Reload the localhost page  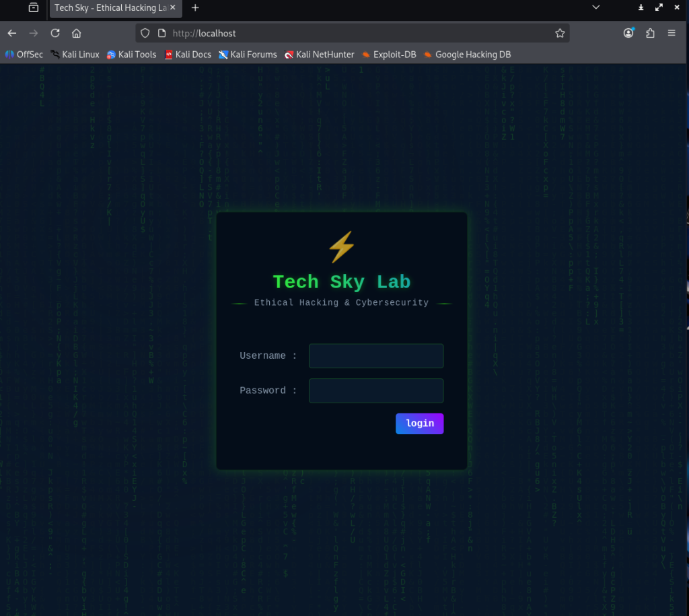(x=55, y=33)
